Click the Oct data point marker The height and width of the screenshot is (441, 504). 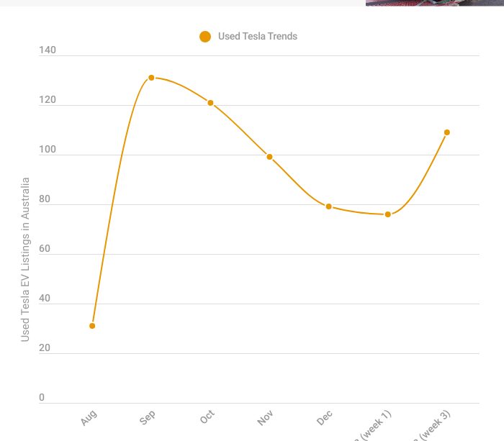[x=210, y=103]
